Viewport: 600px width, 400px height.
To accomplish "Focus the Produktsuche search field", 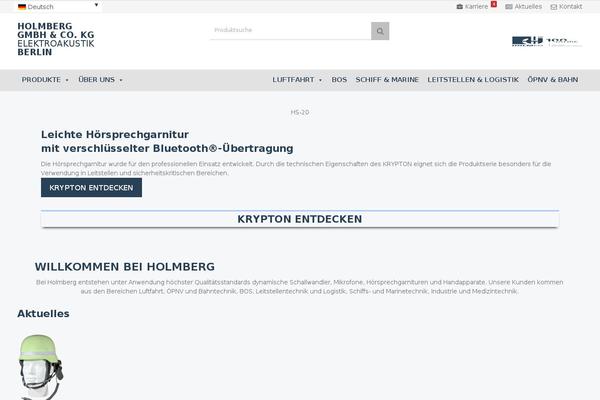I will [290, 30].
